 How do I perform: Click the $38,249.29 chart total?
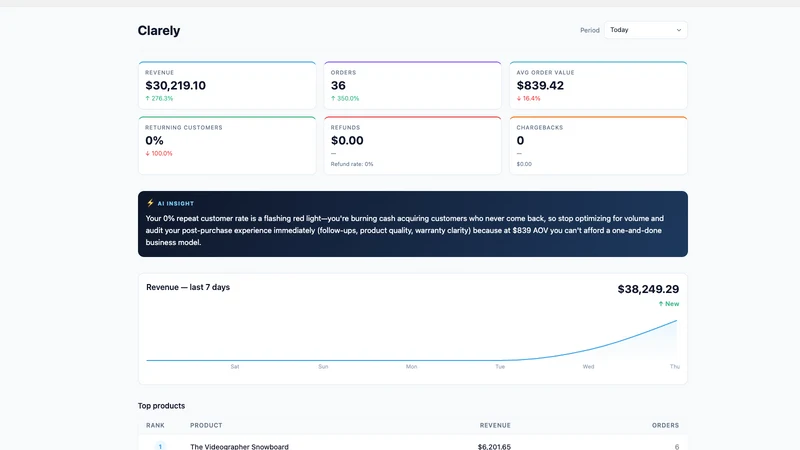[x=648, y=289]
